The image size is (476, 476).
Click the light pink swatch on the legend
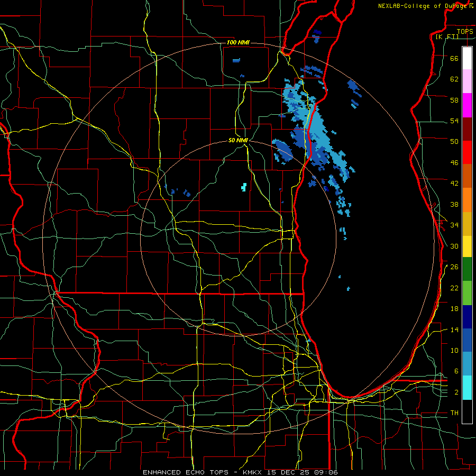click(467, 81)
